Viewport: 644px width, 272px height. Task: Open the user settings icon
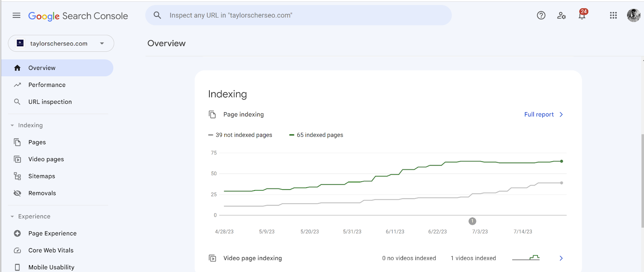coord(561,16)
